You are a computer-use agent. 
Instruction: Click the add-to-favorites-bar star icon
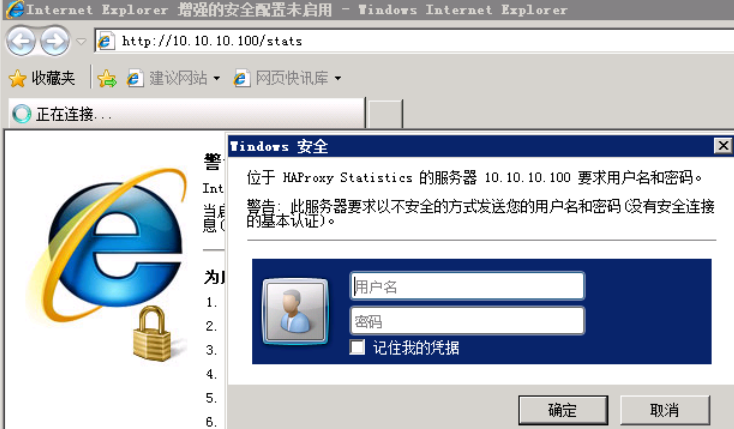coord(107,78)
